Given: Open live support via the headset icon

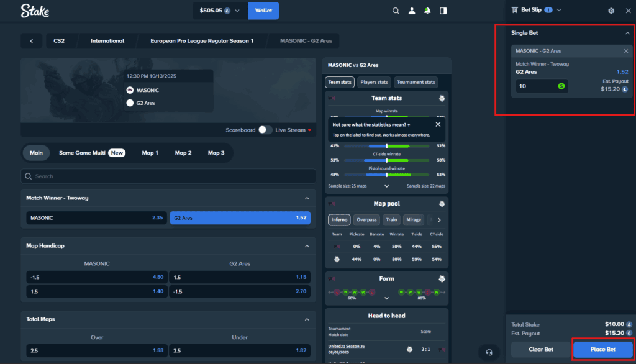Looking at the screenshot, I should pos(489,352).
